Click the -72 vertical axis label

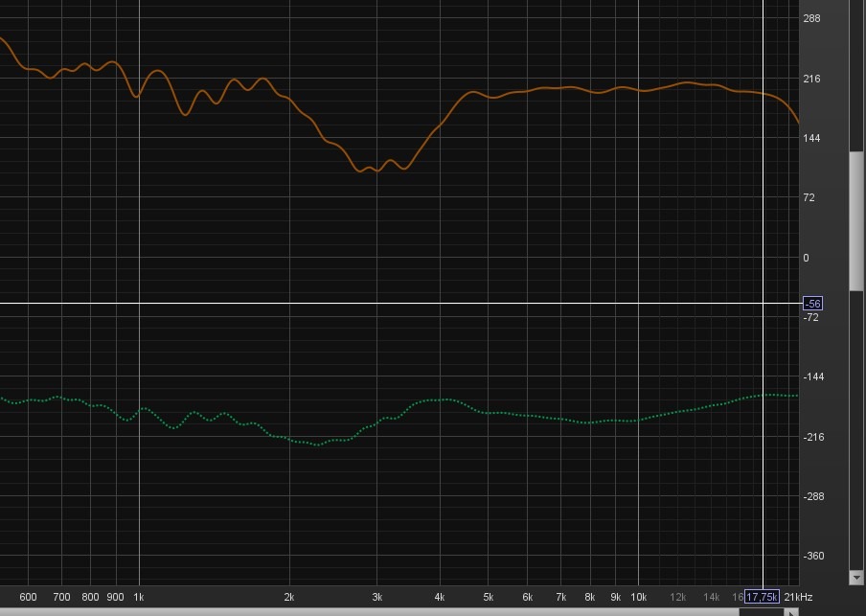click(x=810, y=317)
